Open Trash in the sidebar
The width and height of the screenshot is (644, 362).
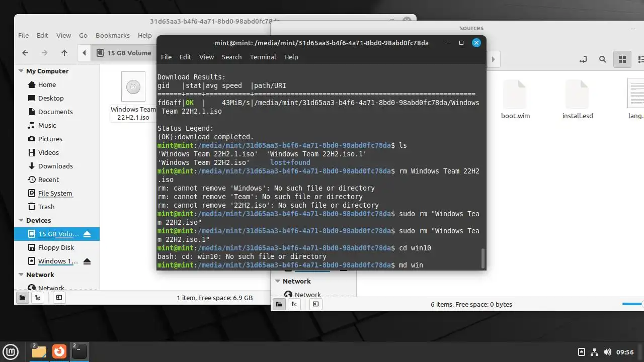(46, 207)
